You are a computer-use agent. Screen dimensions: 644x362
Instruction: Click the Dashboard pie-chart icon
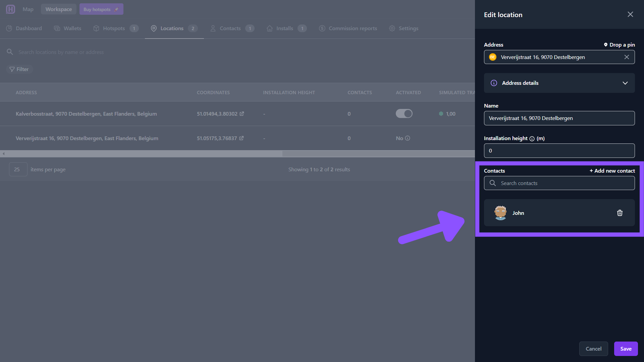9,28
